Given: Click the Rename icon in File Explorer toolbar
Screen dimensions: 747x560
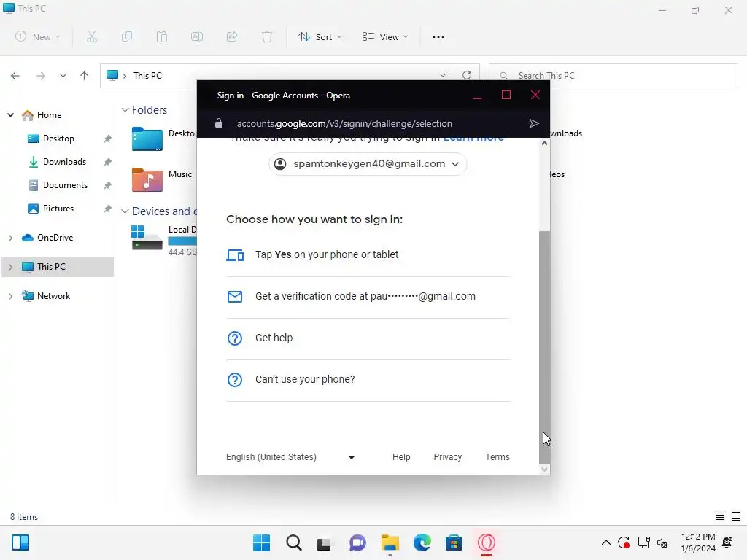Looking at the screenshot, I should click(197, 36).
